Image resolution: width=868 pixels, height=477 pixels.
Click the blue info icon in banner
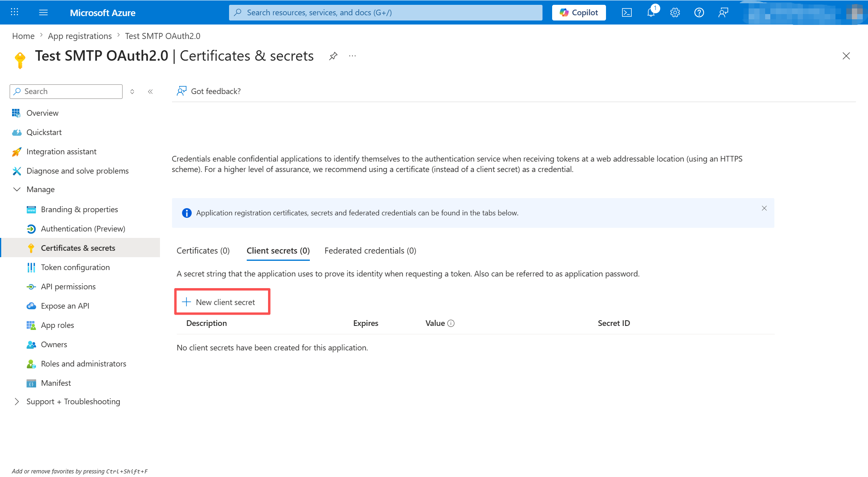click(186, 213)
